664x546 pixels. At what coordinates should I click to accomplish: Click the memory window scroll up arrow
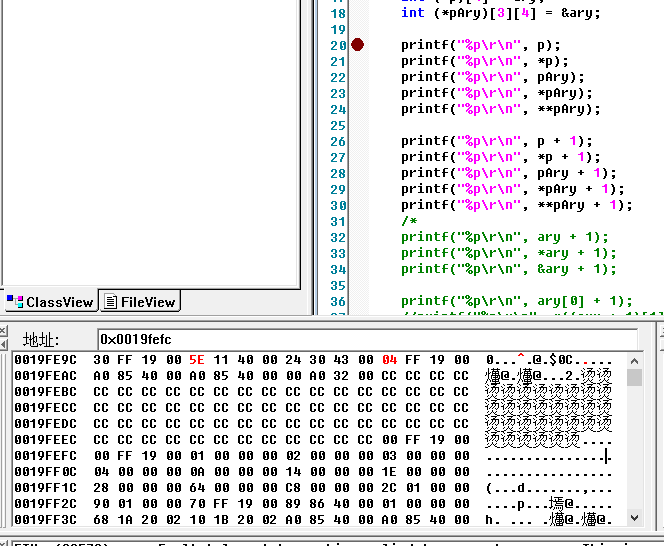[634, 359]
